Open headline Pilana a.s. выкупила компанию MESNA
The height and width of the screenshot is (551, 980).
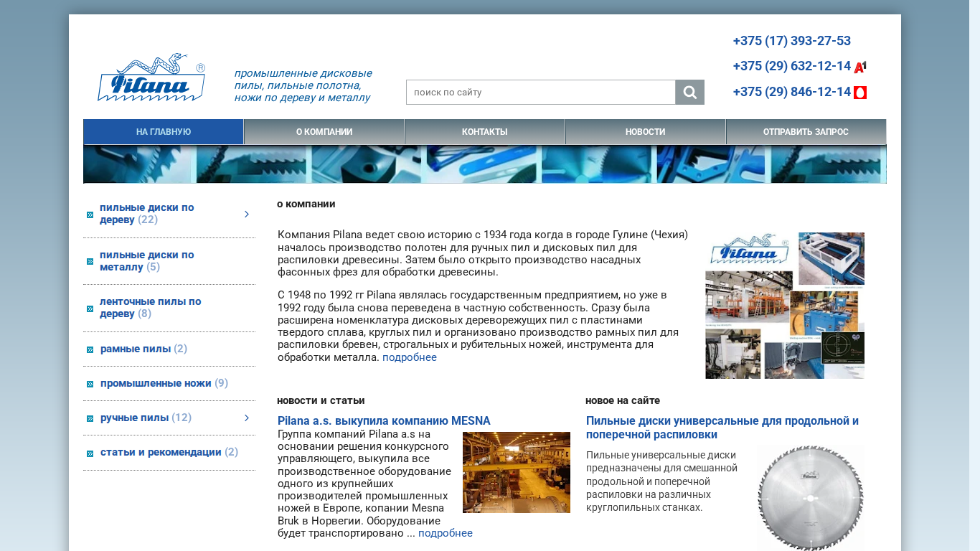[x=384, y=421]
